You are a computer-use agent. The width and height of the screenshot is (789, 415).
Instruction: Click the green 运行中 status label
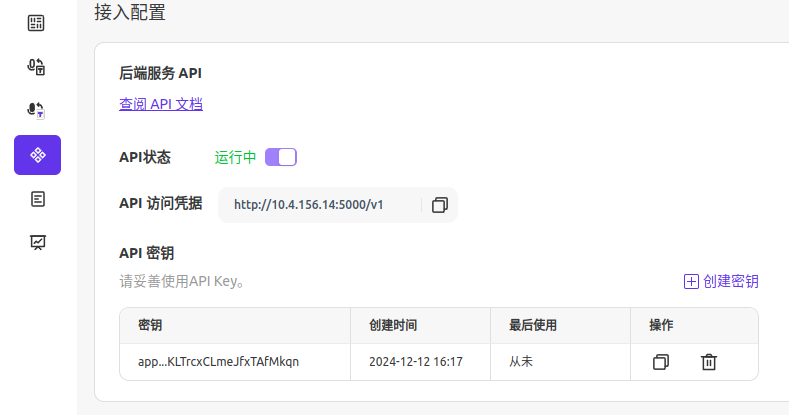[x=235, y=157]
